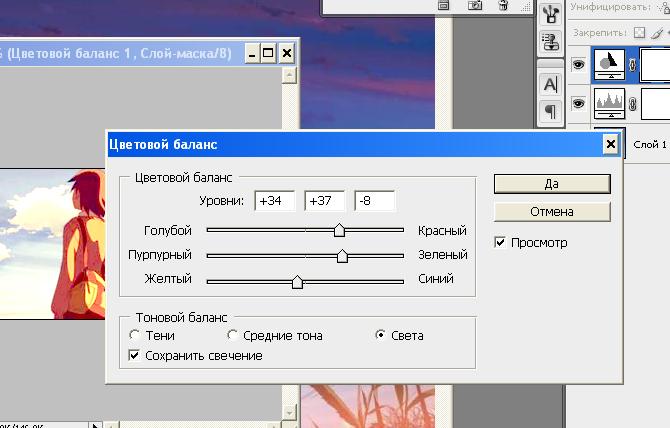Minimize the Цветовой баланс 1 document window
The image size is (670, 428).
coord(252,54)
